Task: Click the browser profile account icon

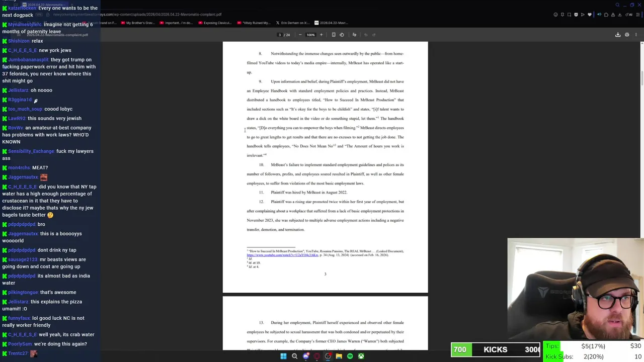Action: tap(612, 15)
